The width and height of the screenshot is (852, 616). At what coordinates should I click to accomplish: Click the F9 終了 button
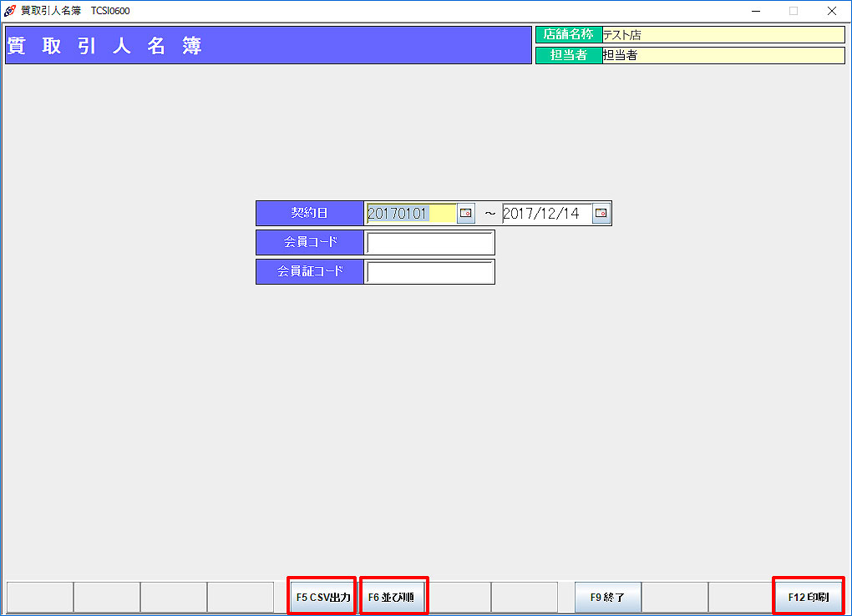(607, 597)
